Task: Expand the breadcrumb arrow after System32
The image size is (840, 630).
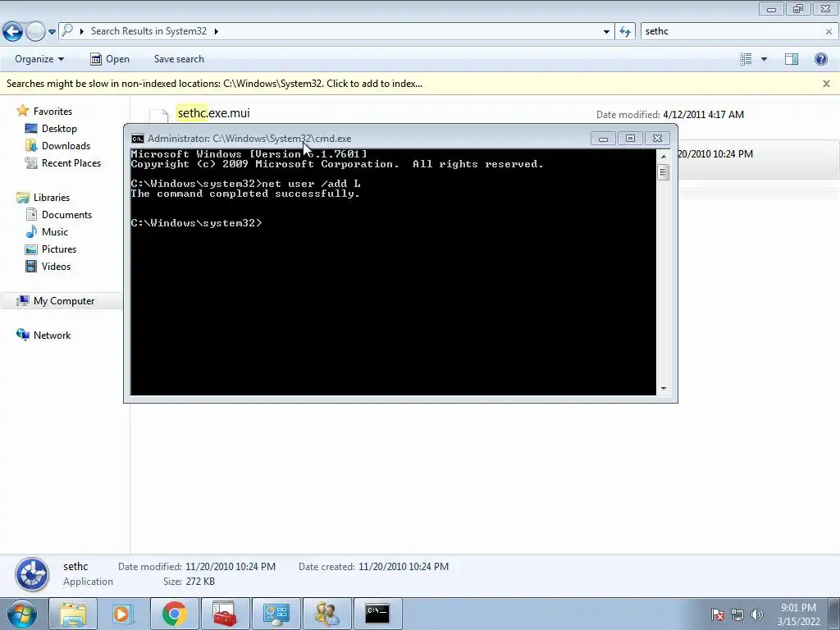Action: tap(217, 32)
